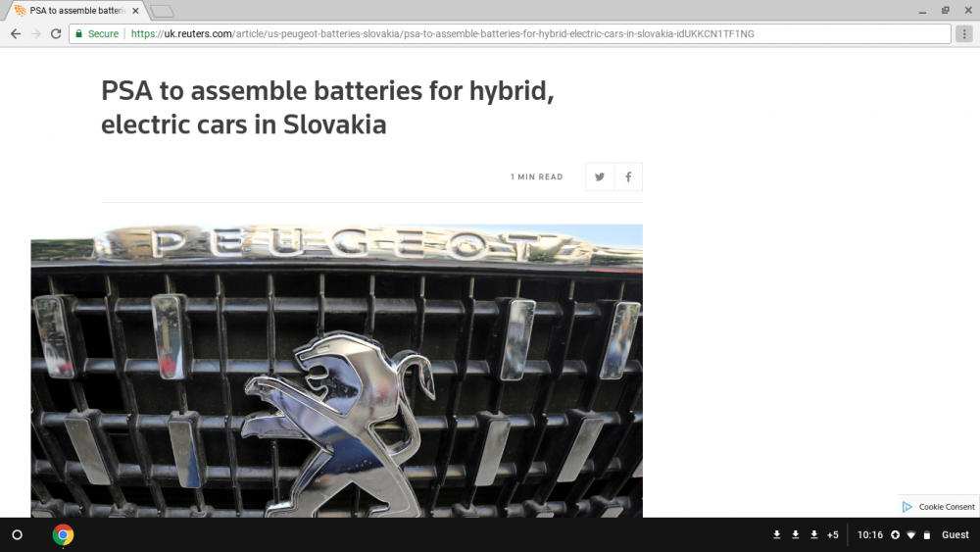Screen dimensions: 980x552
Task: Reload the Reuters article page
Action: click(56, 33)
